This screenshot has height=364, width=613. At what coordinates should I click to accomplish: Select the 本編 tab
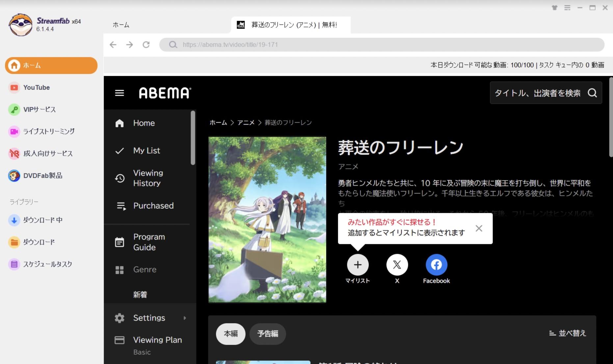tap(231, 334)
